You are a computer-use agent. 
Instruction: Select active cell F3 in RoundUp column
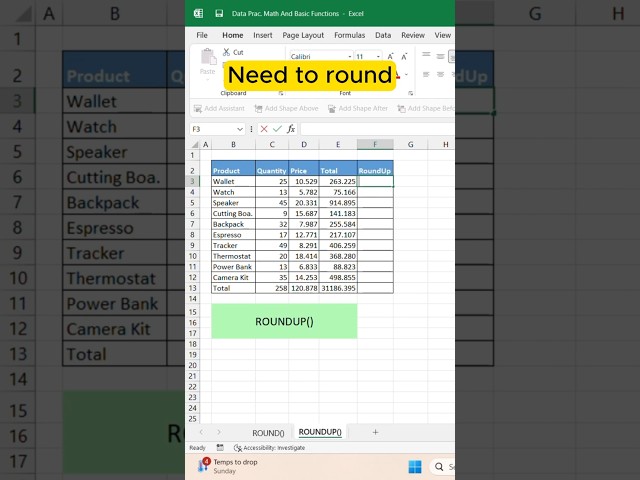[x=375, y=181]
